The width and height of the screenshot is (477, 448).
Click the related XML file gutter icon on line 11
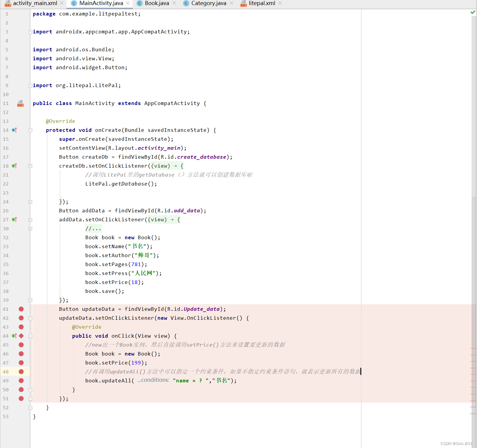pyautogui.click(x=20, y=103)
